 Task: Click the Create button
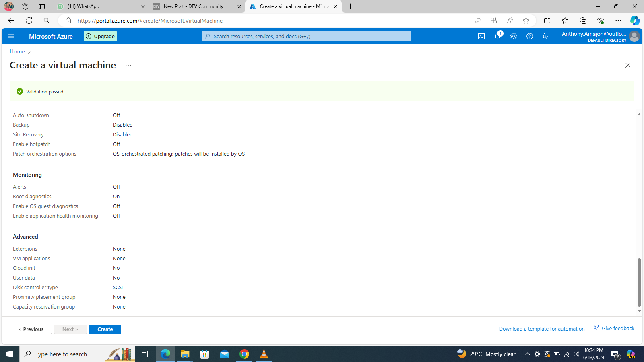point(105,329)
